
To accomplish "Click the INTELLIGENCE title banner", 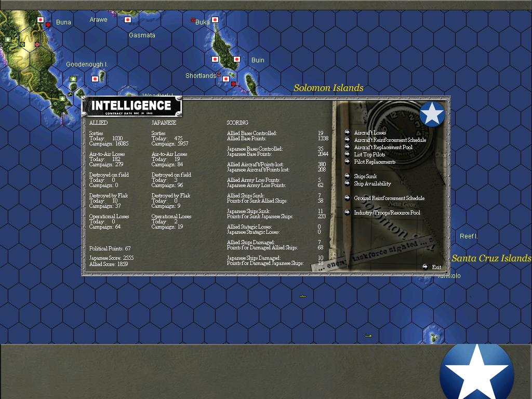I will pos(131,107).
